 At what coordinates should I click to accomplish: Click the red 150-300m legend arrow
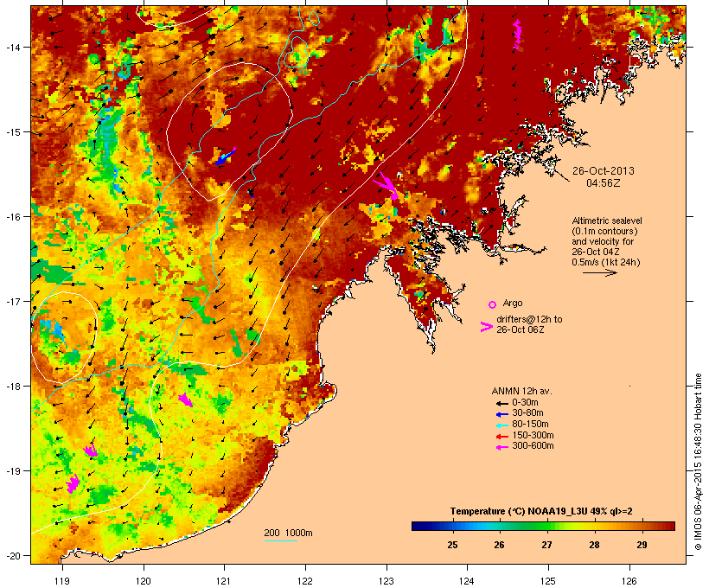click(502, 437)
